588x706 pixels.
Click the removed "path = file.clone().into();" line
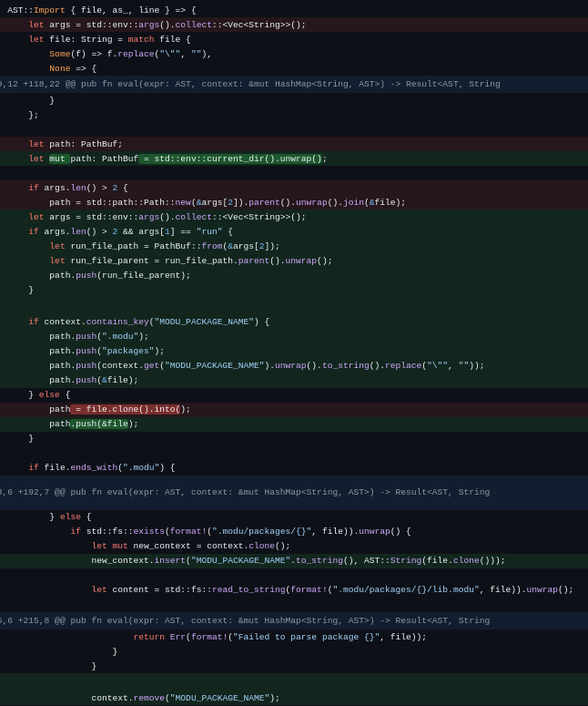point(119,409)
